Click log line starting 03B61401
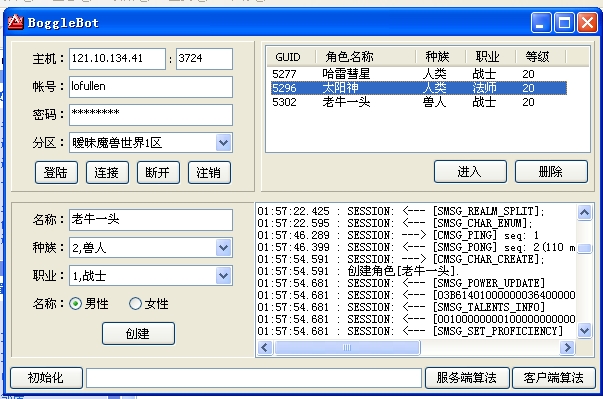 tap(416, 295)
